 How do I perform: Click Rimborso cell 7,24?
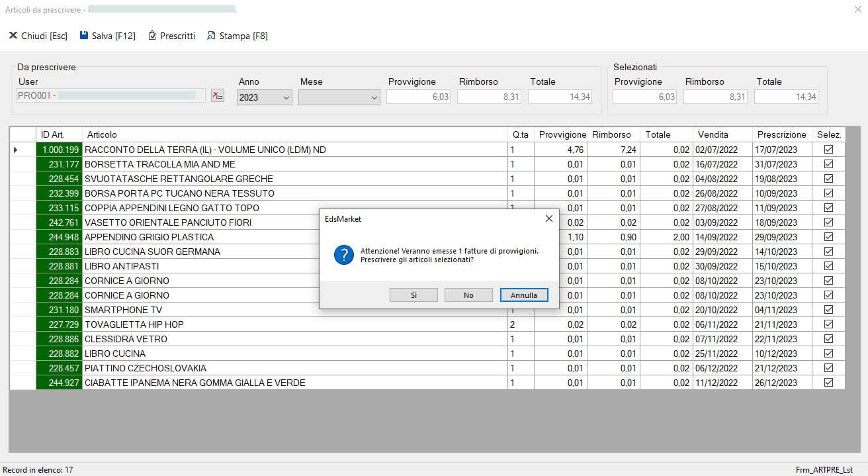point(613,150)
